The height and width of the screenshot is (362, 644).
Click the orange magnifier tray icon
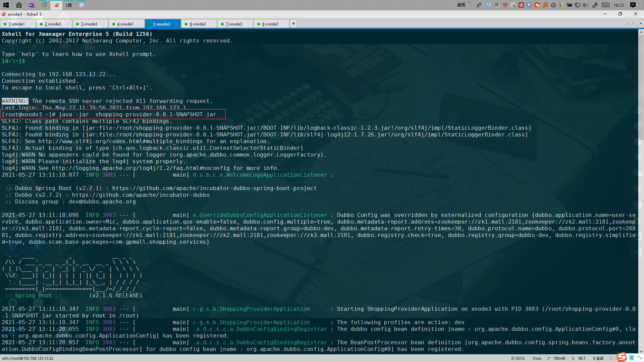[545, 5]
